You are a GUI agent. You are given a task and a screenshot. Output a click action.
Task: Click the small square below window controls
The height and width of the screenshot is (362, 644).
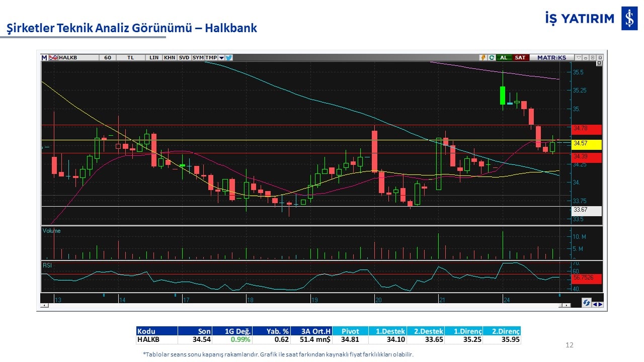tap(599, 63)
